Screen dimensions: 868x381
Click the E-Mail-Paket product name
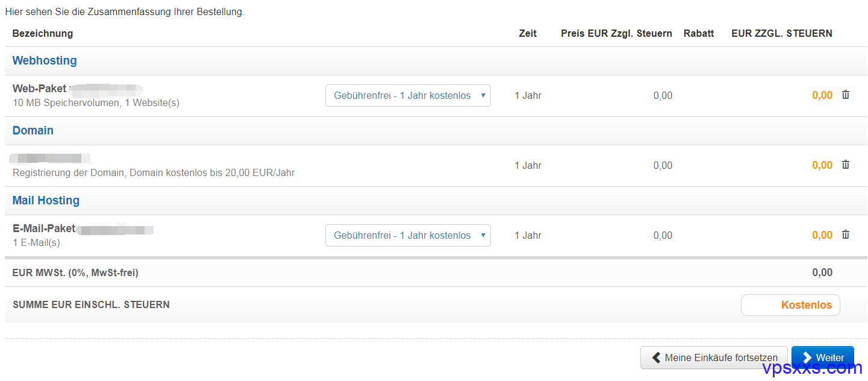point(44,228)
